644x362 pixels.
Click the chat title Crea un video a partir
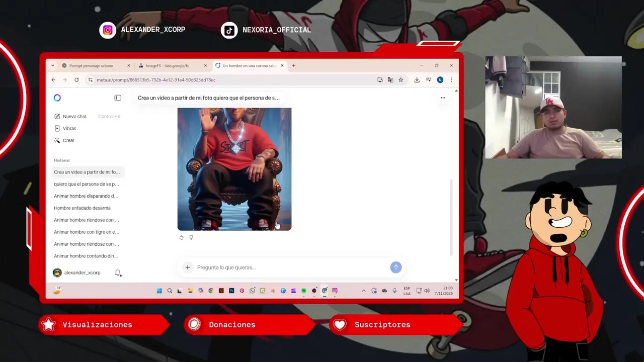(x=208, y=98)
